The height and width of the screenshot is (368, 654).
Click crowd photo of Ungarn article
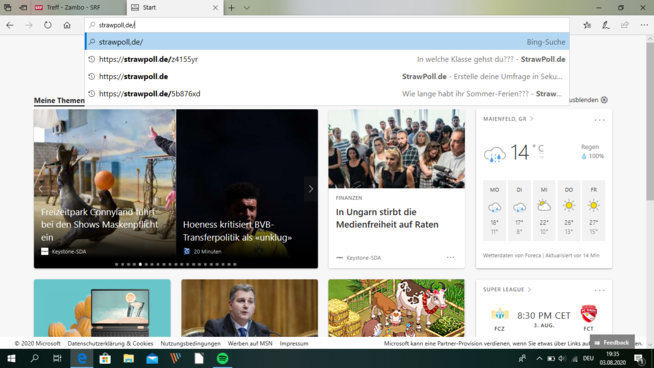pyautogui.click(x=396, y=149)
